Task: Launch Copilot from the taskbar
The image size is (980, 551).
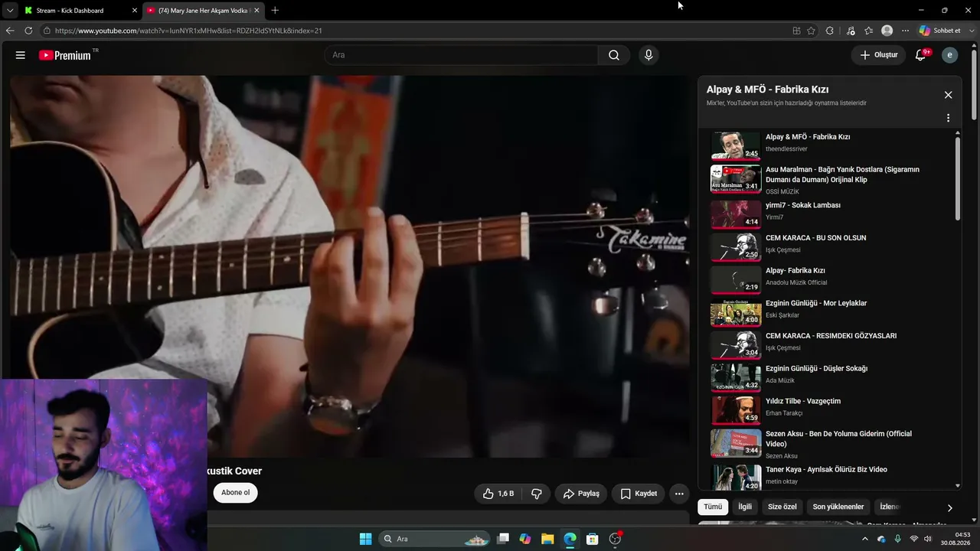Action: 525,539
